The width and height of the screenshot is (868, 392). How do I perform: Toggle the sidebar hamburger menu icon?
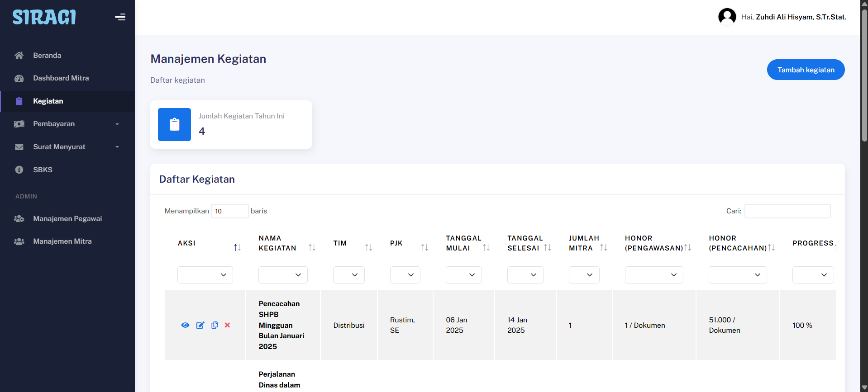pos(120,17)
